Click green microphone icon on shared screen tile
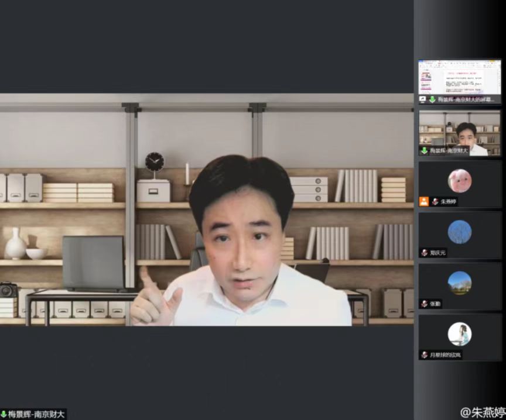 pos(432,100)
